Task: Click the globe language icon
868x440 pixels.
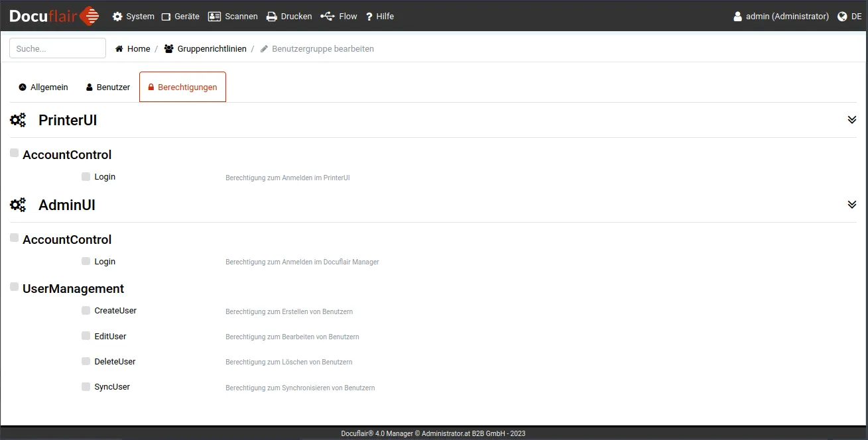Action: pos(843,17)
